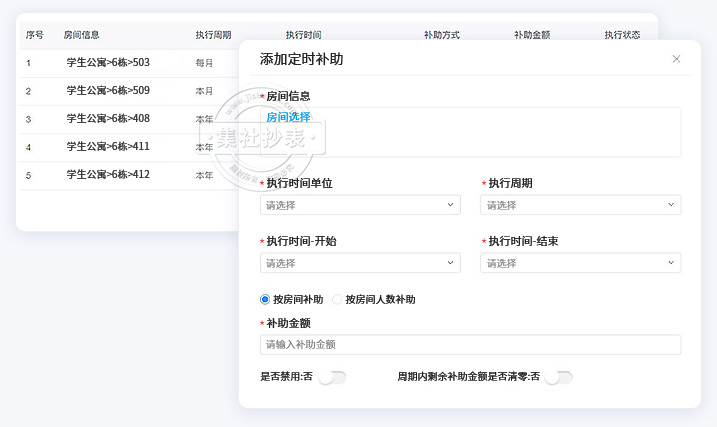Select the 按房间补助 radio button
The width and height of the screenshot is (717, 427).
pyautogui.click(x=265, y=299)
